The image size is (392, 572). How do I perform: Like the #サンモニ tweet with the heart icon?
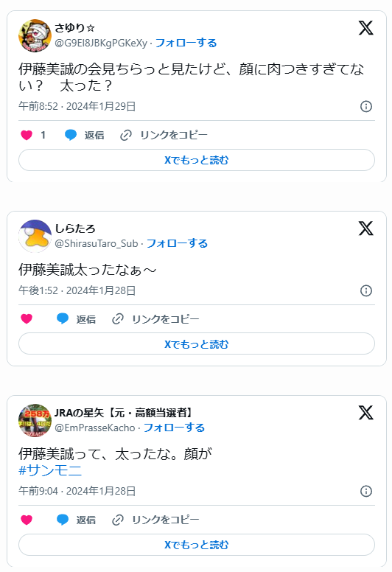[27, 520]
